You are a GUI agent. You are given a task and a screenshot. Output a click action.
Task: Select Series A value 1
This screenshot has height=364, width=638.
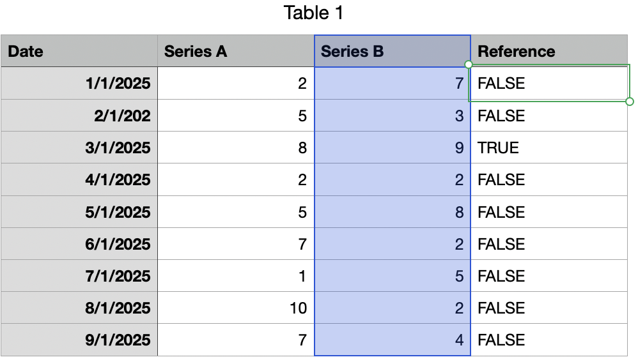pyautogui.click(x=236, y=276)
